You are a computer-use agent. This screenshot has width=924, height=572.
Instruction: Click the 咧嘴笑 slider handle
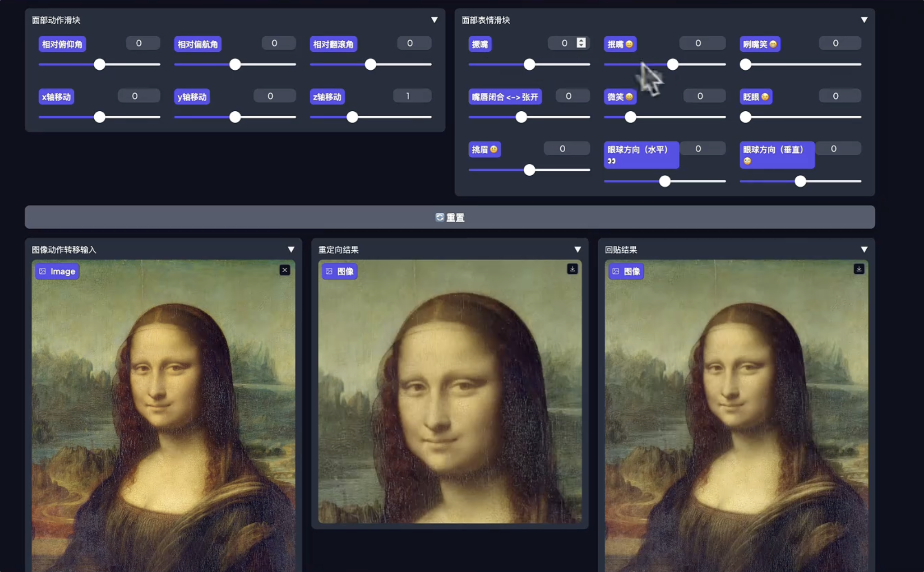click(x=745, y=64)
